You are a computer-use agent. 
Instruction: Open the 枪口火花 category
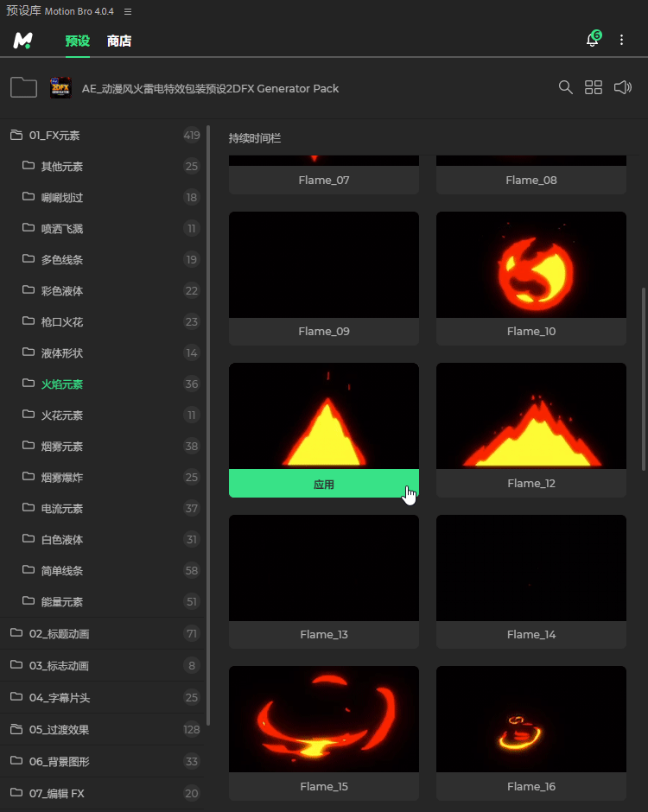pos(104,321)
